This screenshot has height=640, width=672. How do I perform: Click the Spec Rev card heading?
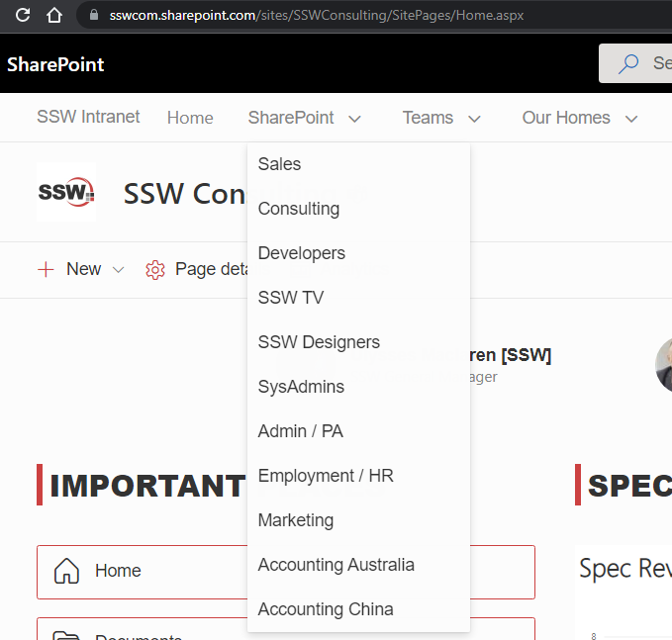click(625, 569)
